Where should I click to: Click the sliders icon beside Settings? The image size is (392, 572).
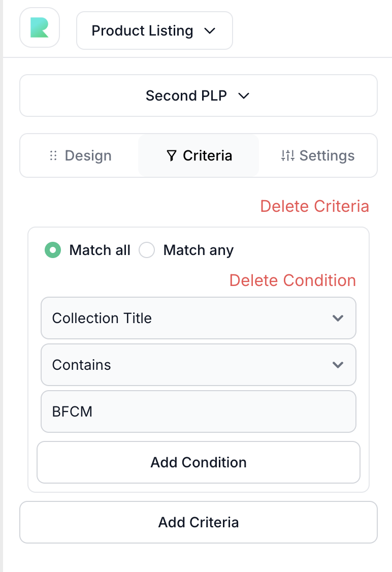point(287,156)
